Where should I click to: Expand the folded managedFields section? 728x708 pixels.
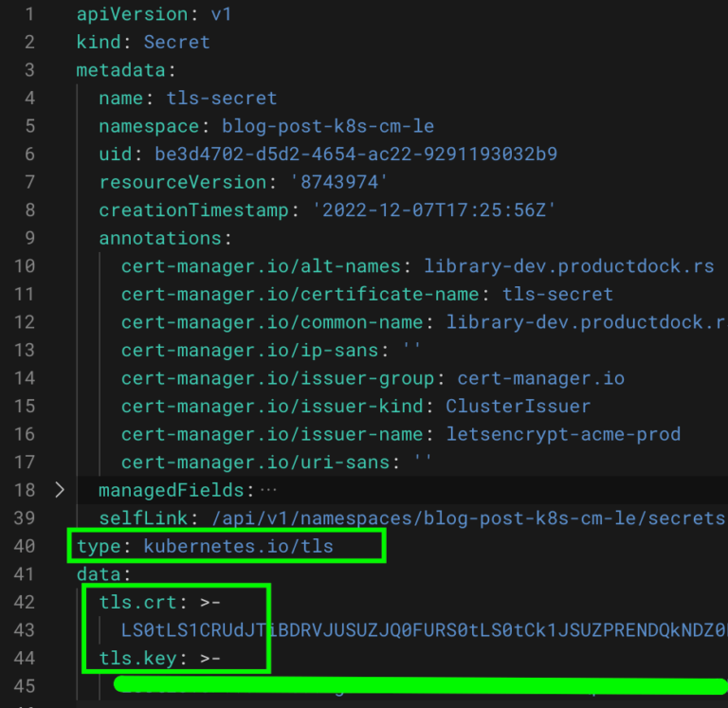60,490
